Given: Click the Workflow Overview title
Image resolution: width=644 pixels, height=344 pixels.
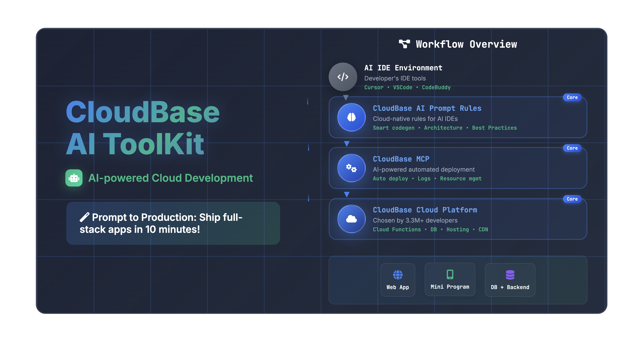Looking at the screenshot, I should point(466,44).
